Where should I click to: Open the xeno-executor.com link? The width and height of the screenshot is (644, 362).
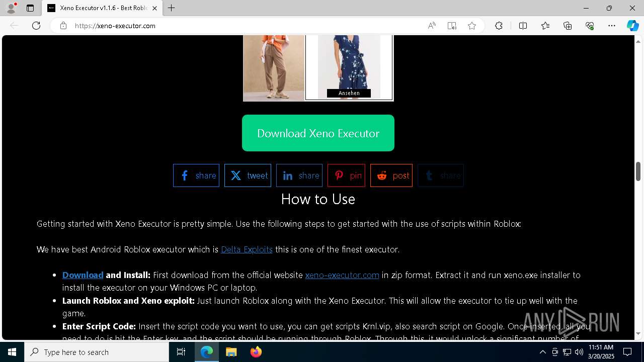[x=342, y=275]
